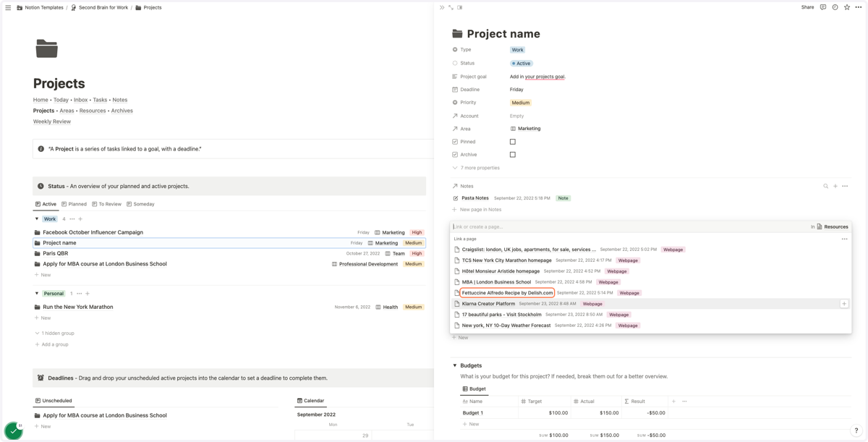Screen dimensions: 868x442
Task: Click the info icon in the Project definition callout
Action: pyautogui.click(x=41, y=149)
